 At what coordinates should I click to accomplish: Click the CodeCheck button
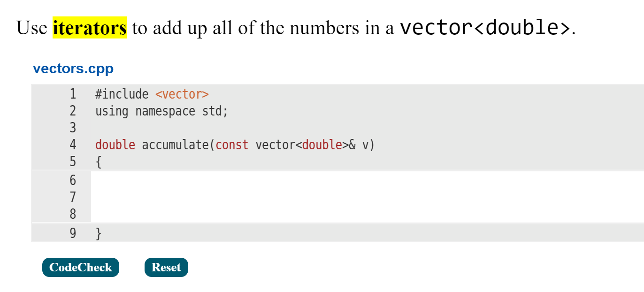click(x=80, y=267)
